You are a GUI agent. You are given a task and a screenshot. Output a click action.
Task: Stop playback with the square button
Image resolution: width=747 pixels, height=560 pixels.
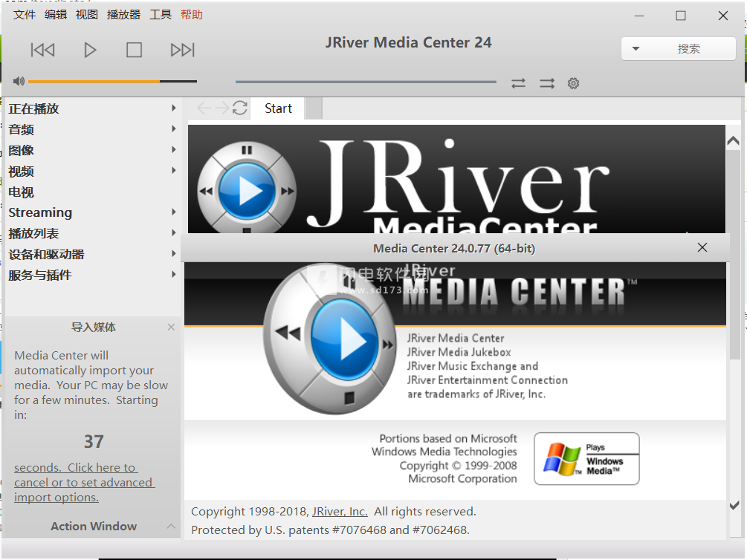coord(134,50)
